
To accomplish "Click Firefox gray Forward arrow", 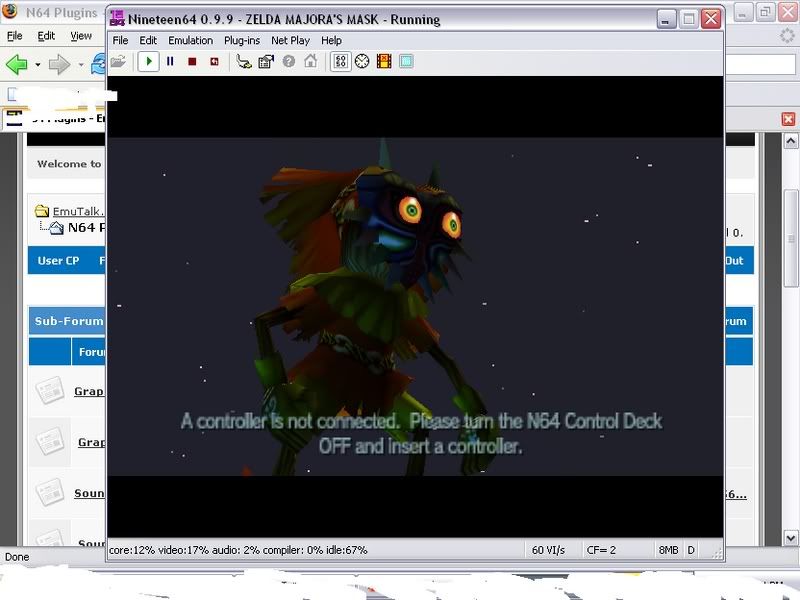I will pos(59,64).
